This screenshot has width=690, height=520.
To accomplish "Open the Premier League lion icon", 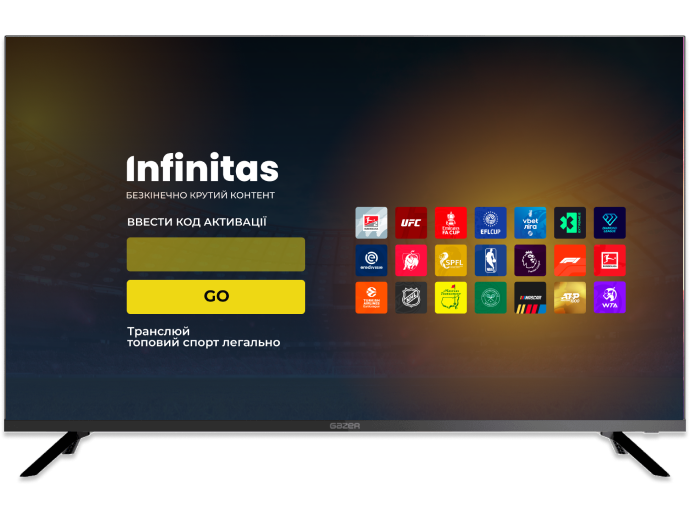I will pyautogui.click(x=530, y=260).
